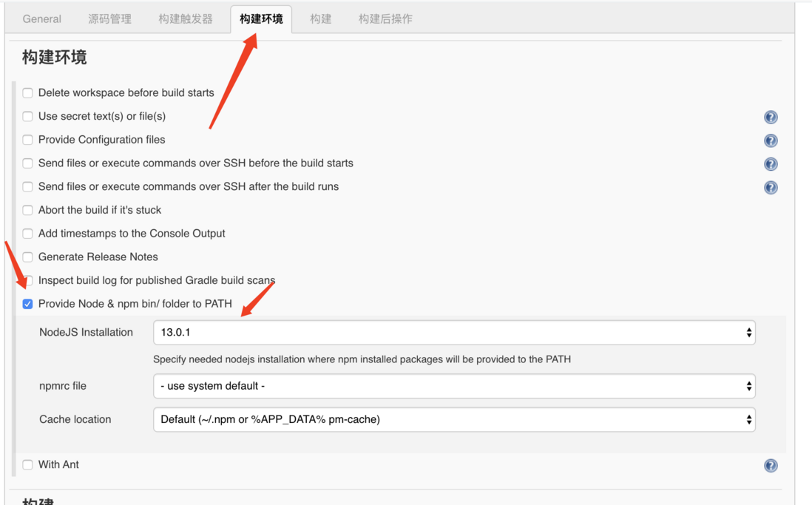Click the 构建环境 section heading

tap(55, 58)
